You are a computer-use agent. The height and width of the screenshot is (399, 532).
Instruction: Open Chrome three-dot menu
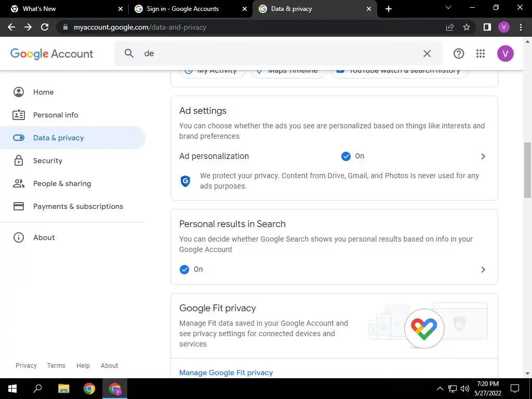(x=521, y=27)
